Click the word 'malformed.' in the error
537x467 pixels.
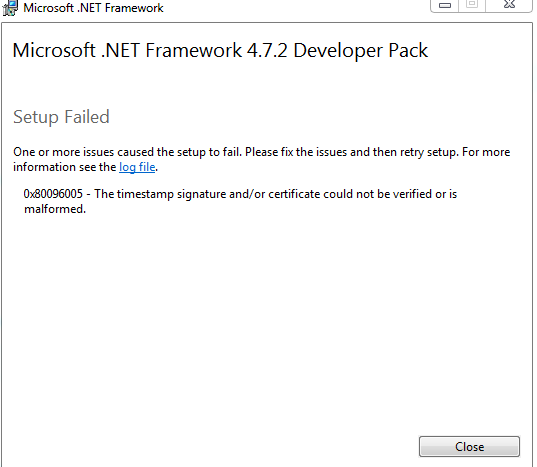click(55, 209)
